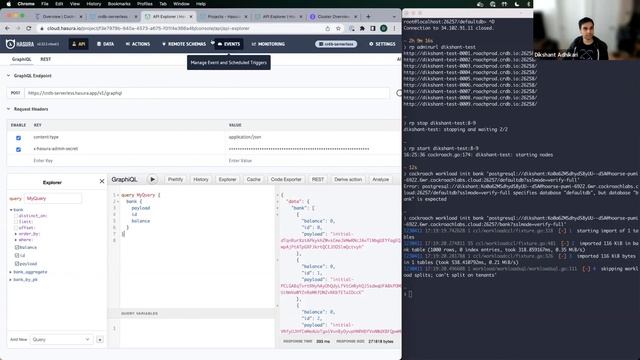Switch to the Overview Cockroach tab
Viewport: 640px width, 360px height.
(59, 17)
